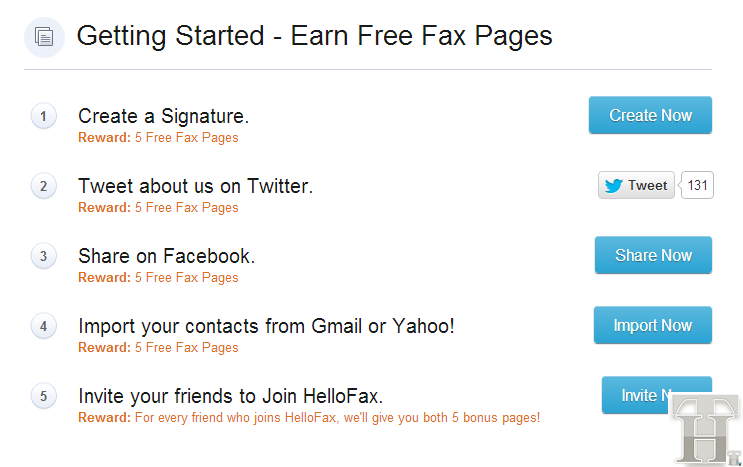Click the document pages icon beside Getting Started
The height and width of the screenshot is (467, 743).
click(x=44, y=37)
